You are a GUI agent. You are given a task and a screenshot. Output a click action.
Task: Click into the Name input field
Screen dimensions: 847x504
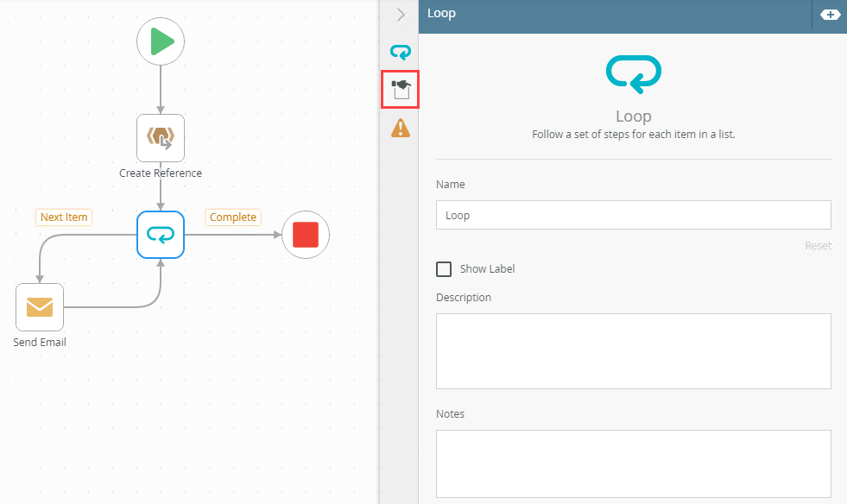click(x=633, y=215)
